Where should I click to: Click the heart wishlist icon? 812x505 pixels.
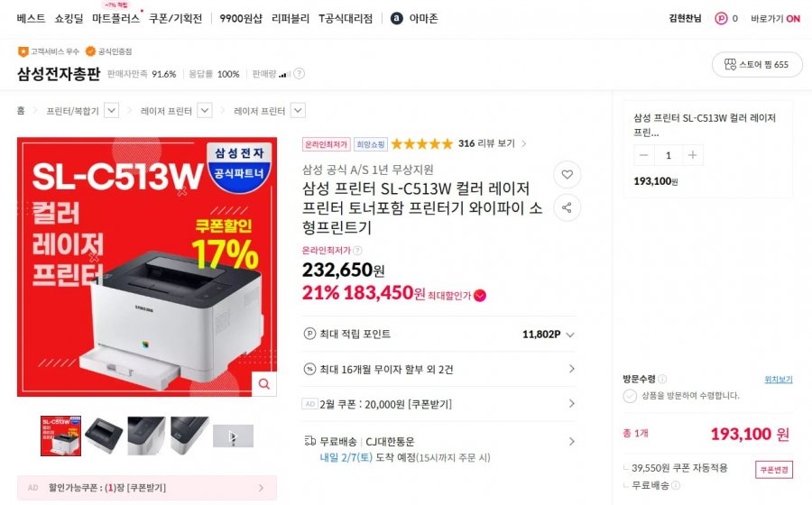567,174
